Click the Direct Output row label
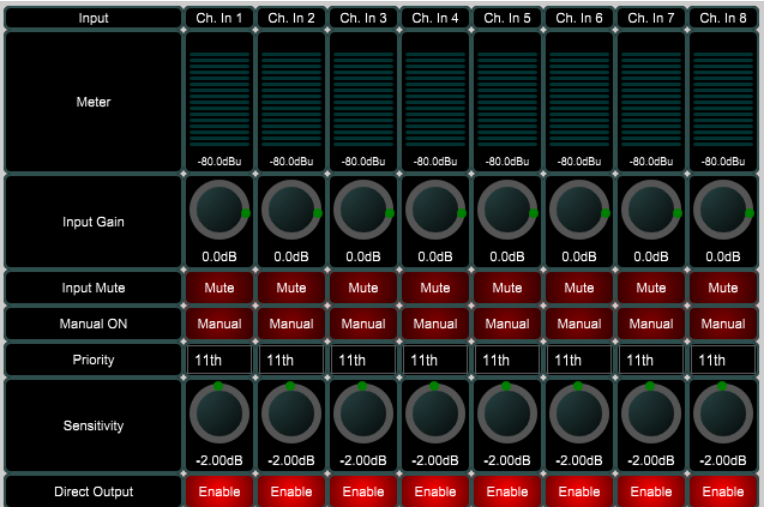 tap(93, 491)
